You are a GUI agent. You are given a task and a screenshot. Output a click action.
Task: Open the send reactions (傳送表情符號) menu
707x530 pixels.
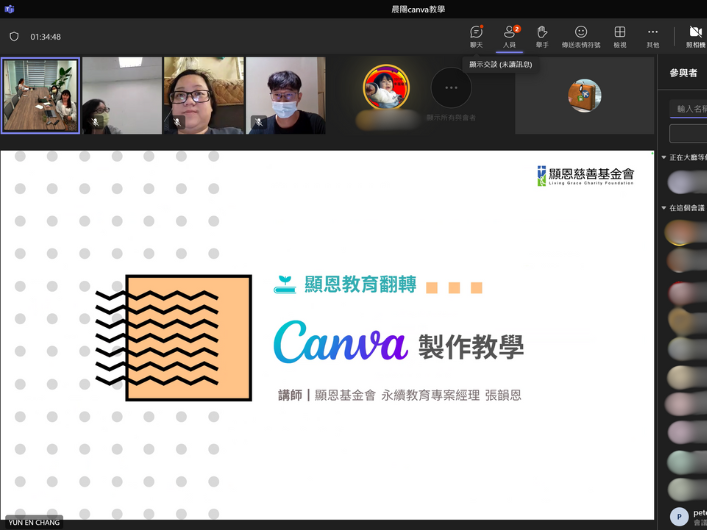[x=581, y=37]
